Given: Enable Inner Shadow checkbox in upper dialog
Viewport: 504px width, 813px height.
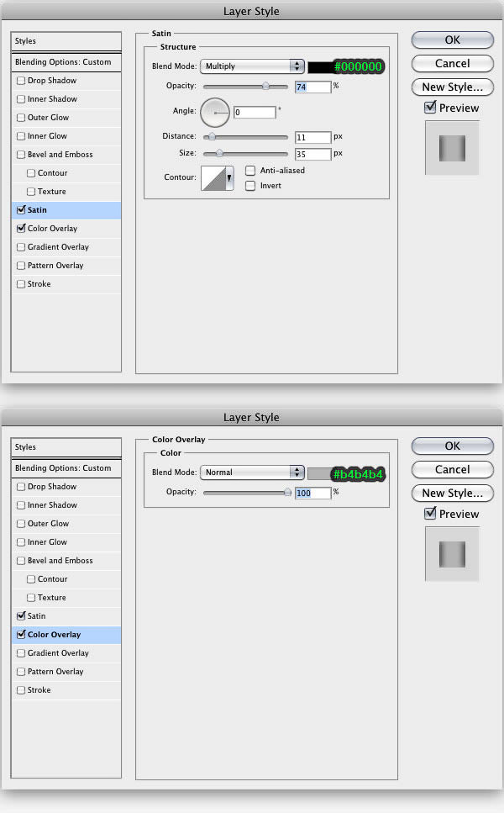Looking at the screenshot, I should [x=21, y=99].
